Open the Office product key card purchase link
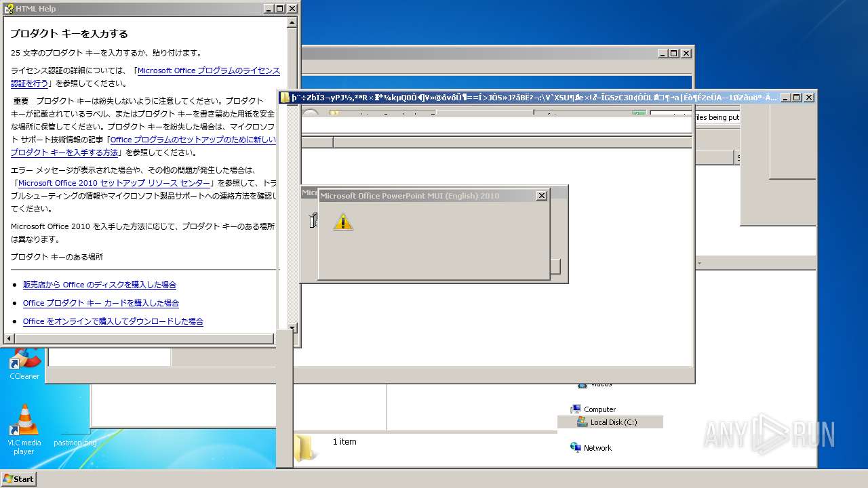The image size is (868, 488). click(x=101, y=303)
